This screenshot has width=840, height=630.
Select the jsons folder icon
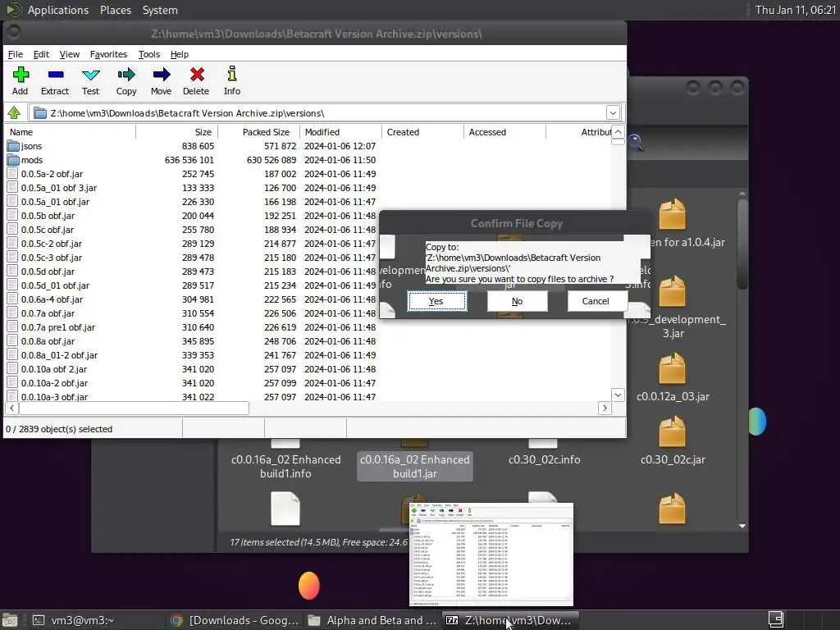13,146
